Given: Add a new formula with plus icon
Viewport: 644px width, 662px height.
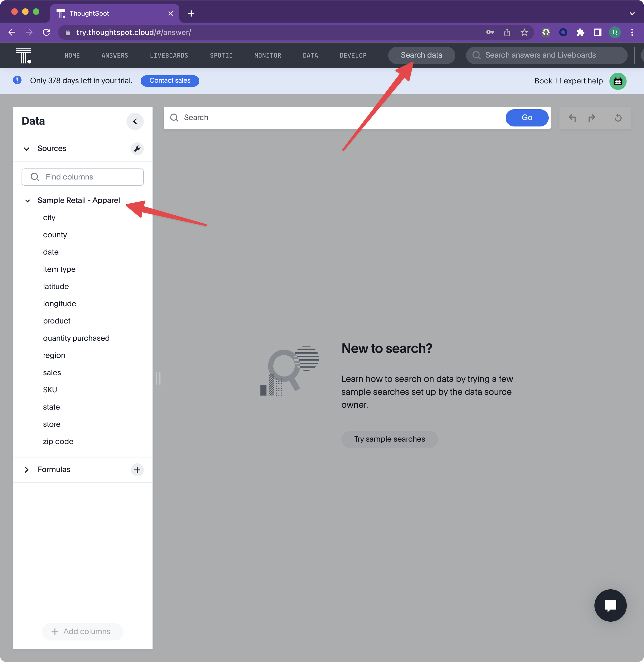Looking at the screenshot, I should click(x=137, y=470).
